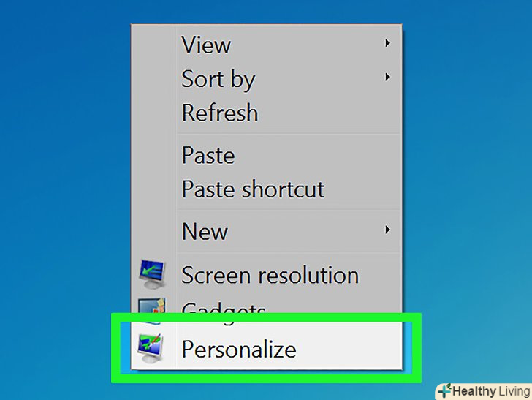Select the Personalize label

point(239,349)
